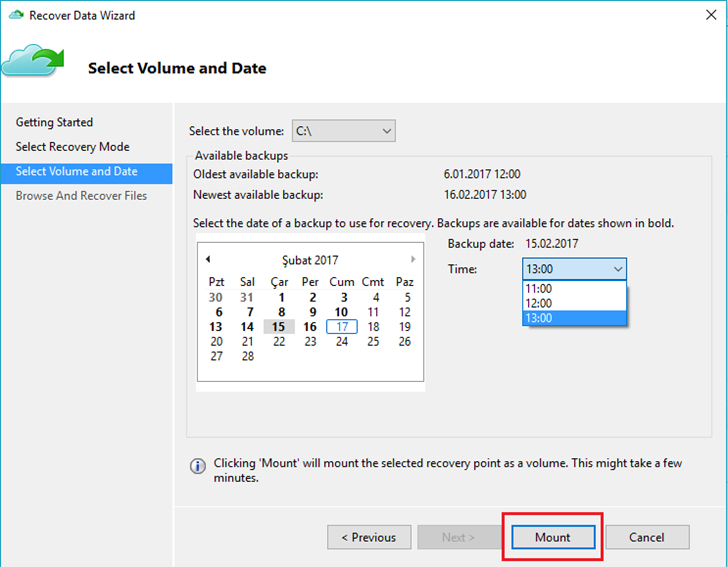Image resolution: width=728 pixels, height=567 pixels.
Task: Click the Cancel button
Action: pyautogui.click(x=647, y=537)
